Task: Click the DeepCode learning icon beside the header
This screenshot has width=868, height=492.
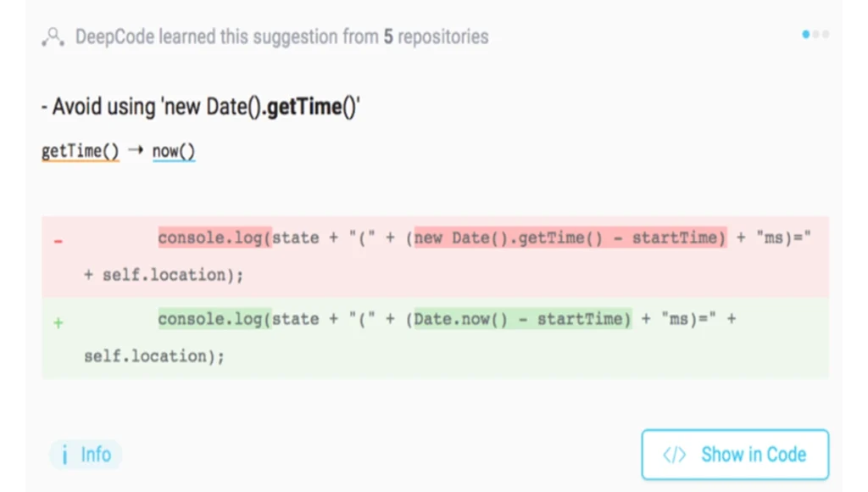Action: tap(53, 37)
